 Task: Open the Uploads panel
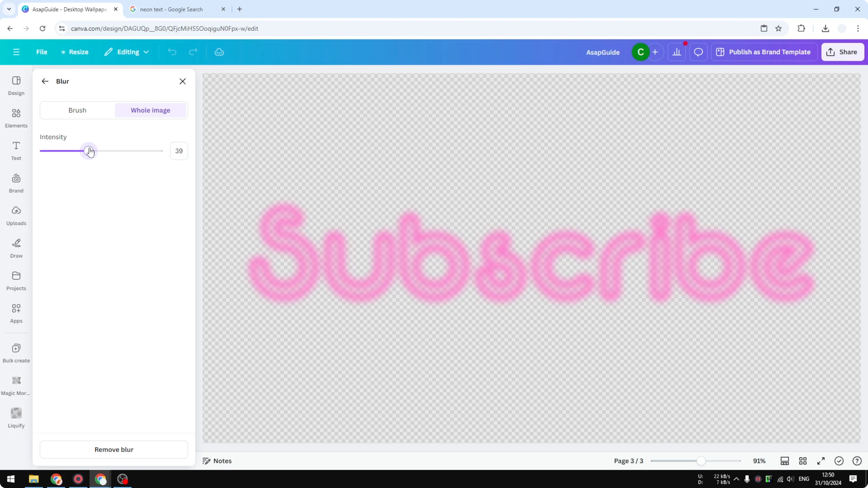[16, 215]
